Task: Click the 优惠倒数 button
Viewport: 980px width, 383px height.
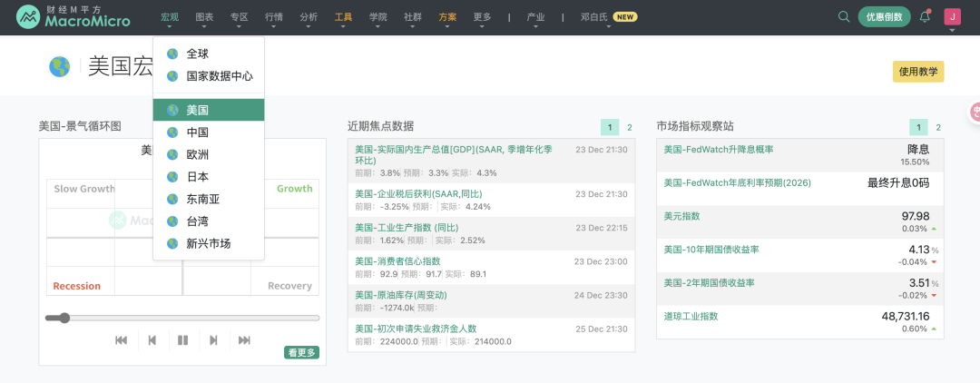Action: (884, 17)
